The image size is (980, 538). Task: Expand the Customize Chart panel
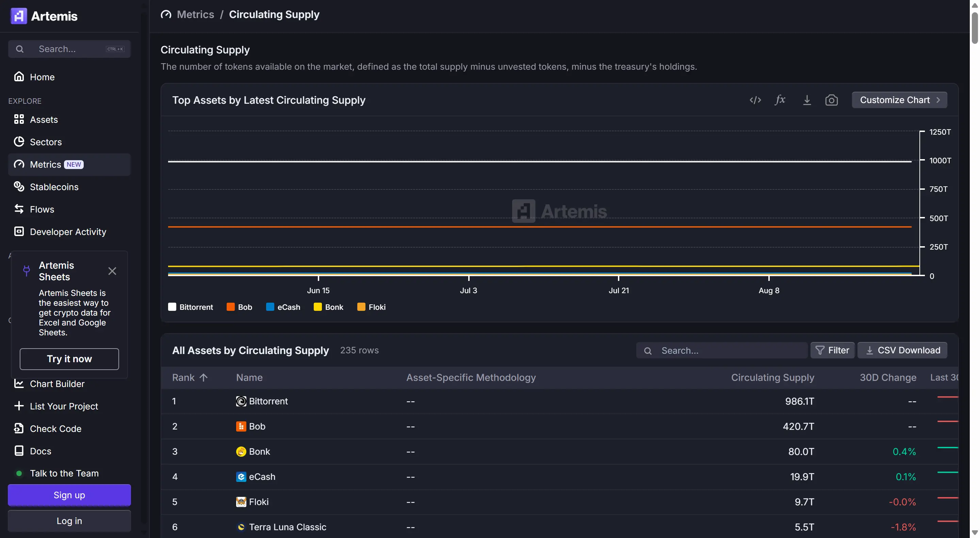pos(899,100)
